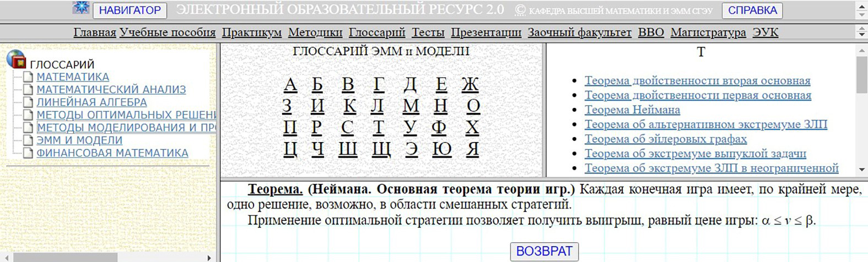
Task: Click right arrow of left panel horizontal scrollbar
Action: (209, 258)
